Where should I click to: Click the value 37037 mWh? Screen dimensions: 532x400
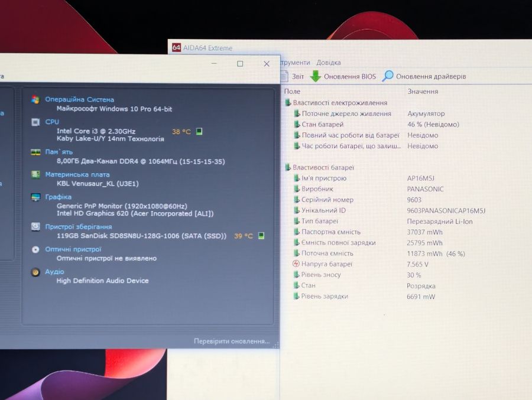pos(425,232)
